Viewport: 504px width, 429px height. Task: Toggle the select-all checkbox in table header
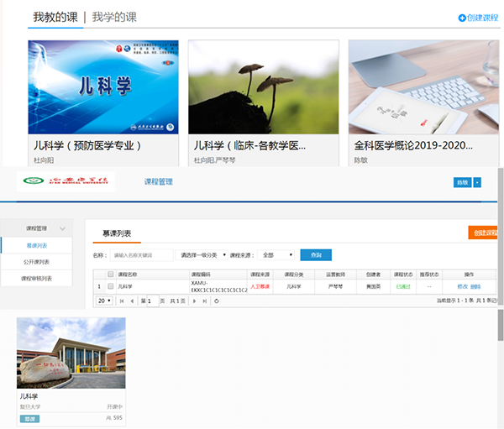(110, 274)
